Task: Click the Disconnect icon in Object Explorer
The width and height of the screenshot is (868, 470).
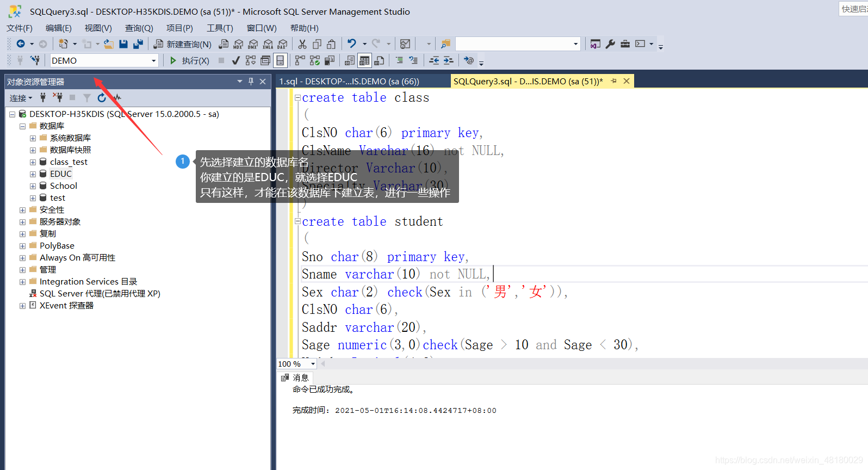Action: (x=58, y=98)
